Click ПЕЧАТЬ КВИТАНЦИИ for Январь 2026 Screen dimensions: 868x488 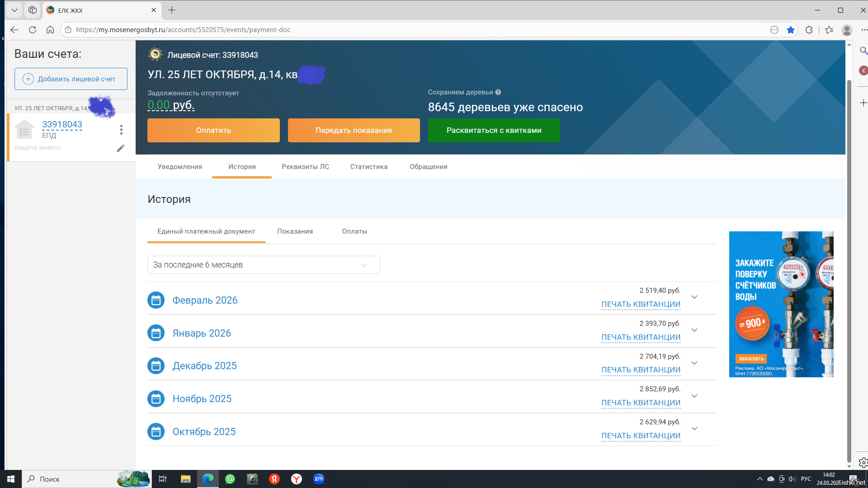(x=641, y=337)
